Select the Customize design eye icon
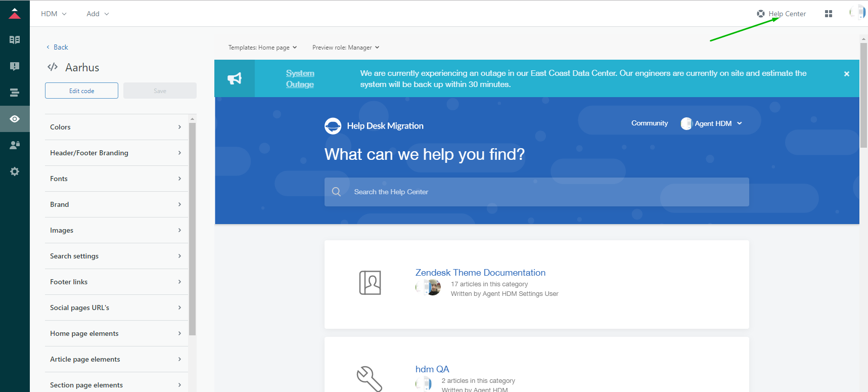The width and height of the screenshot is (868, 392). 15,119
